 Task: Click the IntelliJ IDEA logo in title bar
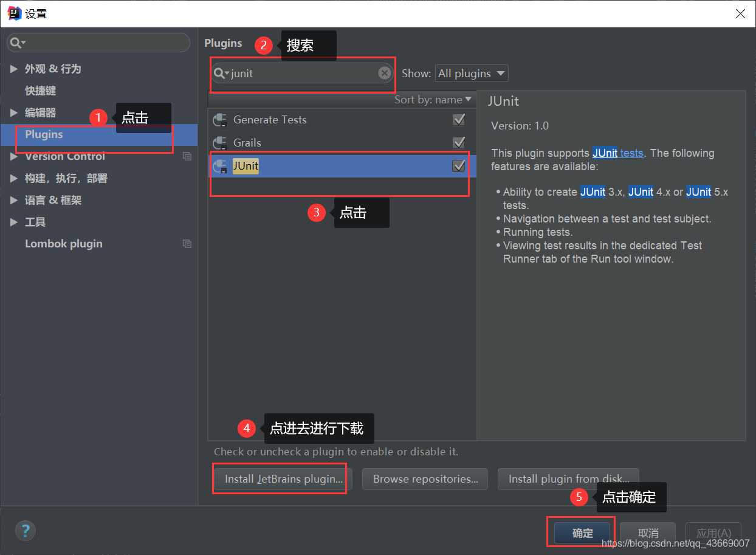click(15, 13)
